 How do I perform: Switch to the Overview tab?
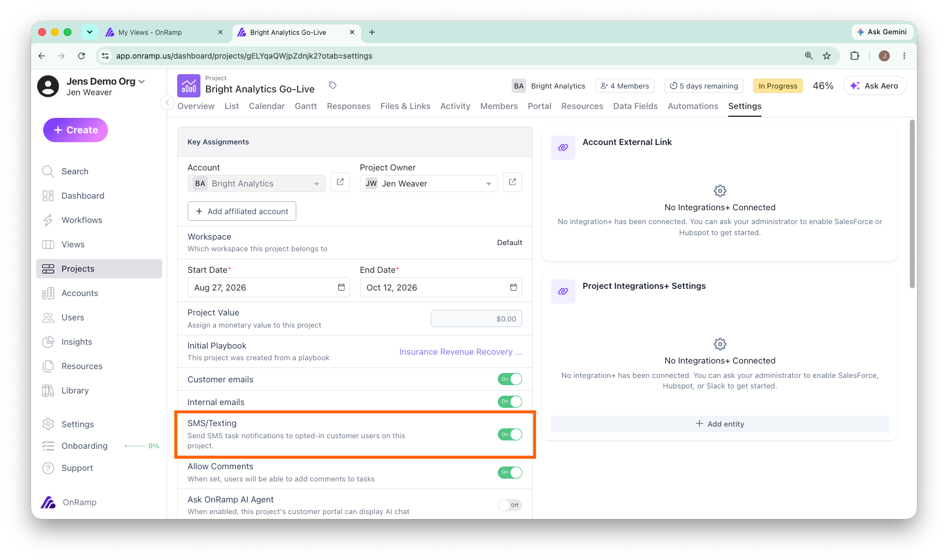(196, 106)
